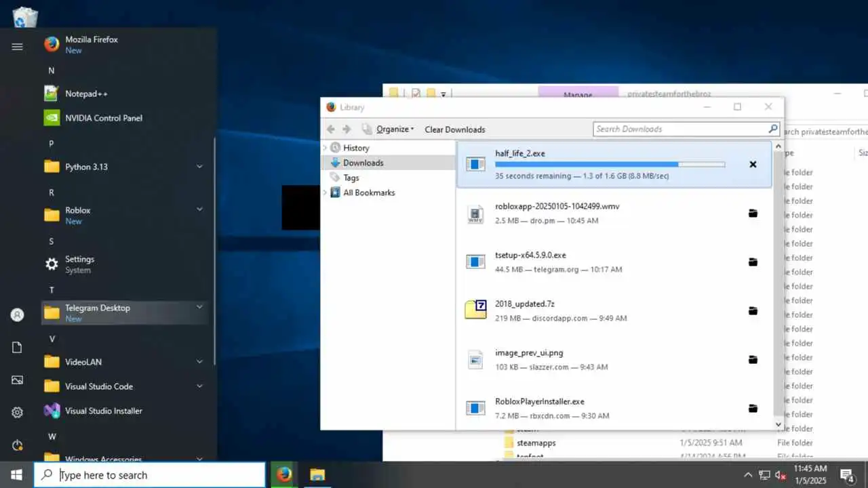Click the RobloxPlayerInstaller.exe file icon

pyautogui.click(x=475, y=408)
